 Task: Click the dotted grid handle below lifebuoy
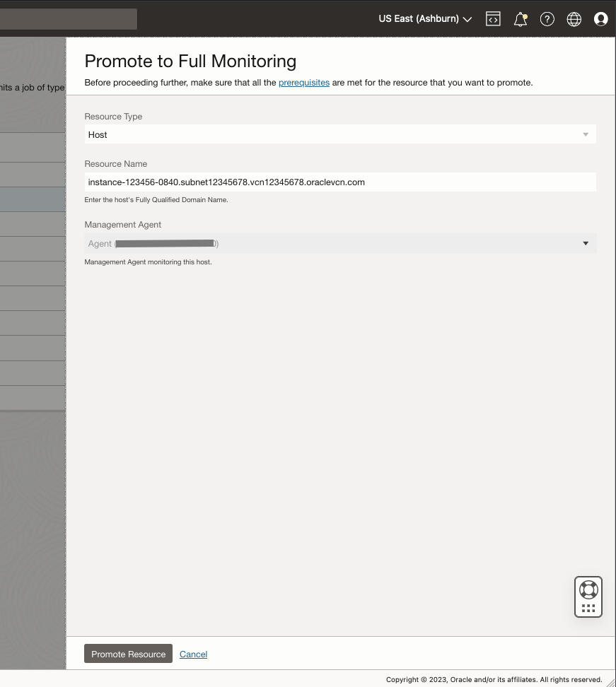click(588, 608)
